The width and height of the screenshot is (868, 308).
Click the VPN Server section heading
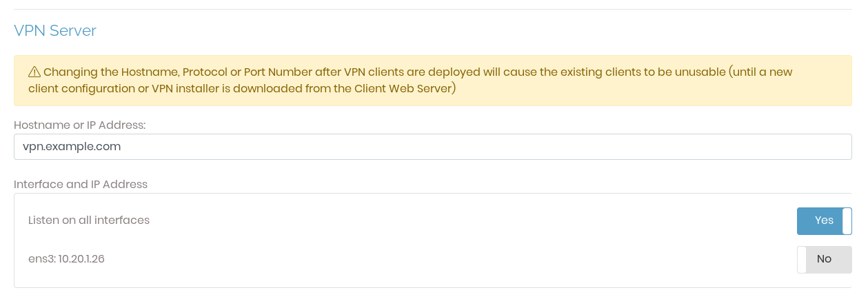[55, 30]
